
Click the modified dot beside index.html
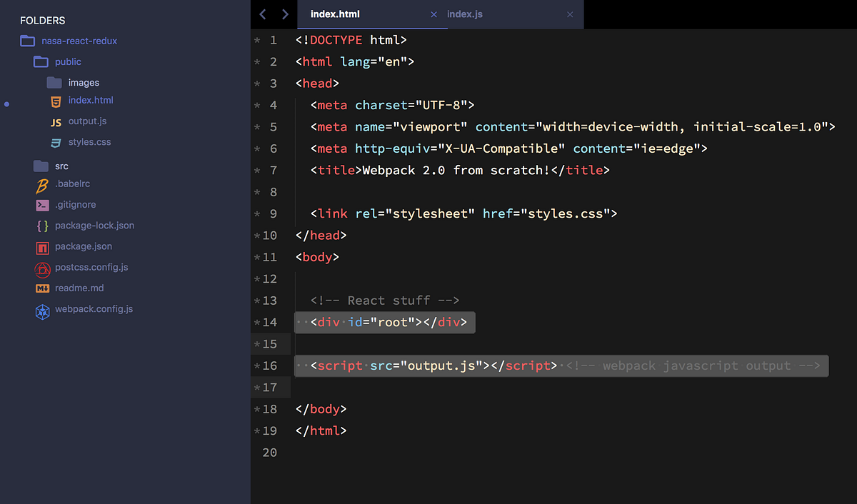coord(6,105)
